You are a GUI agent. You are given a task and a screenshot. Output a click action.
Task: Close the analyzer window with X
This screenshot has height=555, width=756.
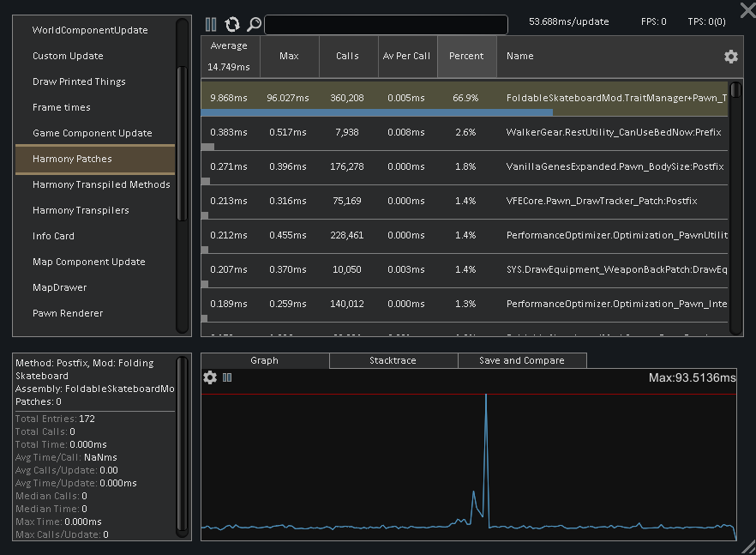point(747,9)
